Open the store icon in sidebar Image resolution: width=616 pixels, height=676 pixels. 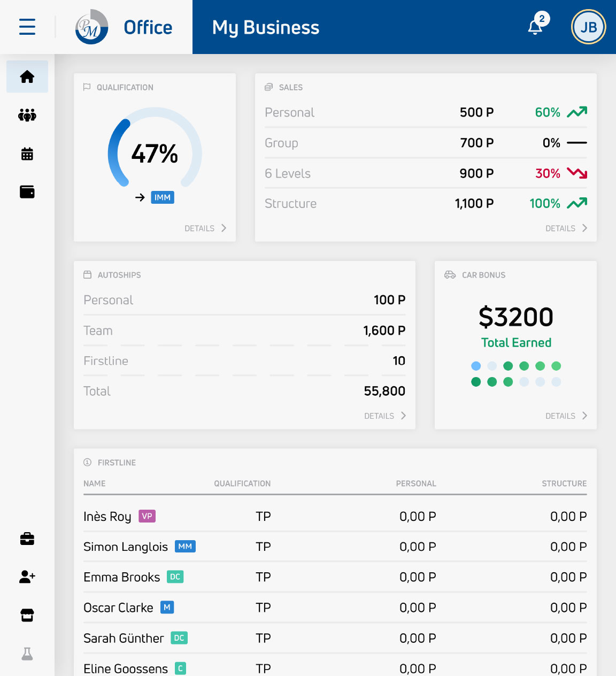(27, 616)
